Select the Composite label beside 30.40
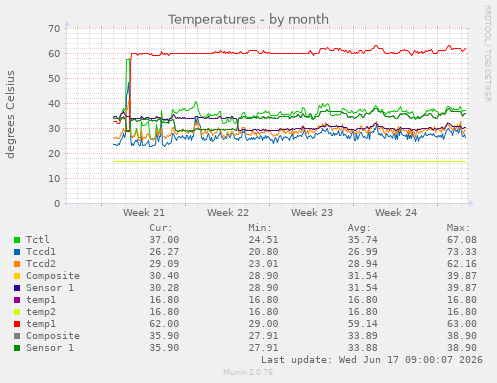Viewport: 497px width, 383px height. (53, 276)
